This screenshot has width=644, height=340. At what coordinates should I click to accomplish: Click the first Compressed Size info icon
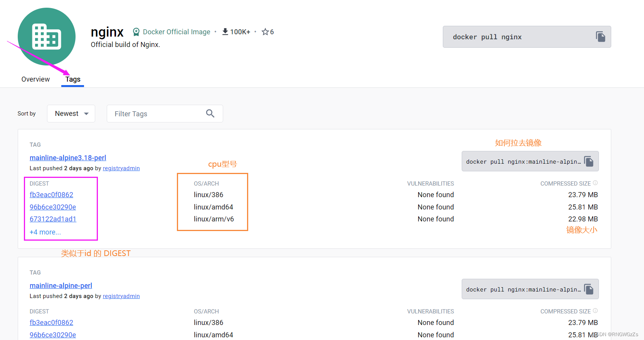pyautogui.click(x=595, y=183)
